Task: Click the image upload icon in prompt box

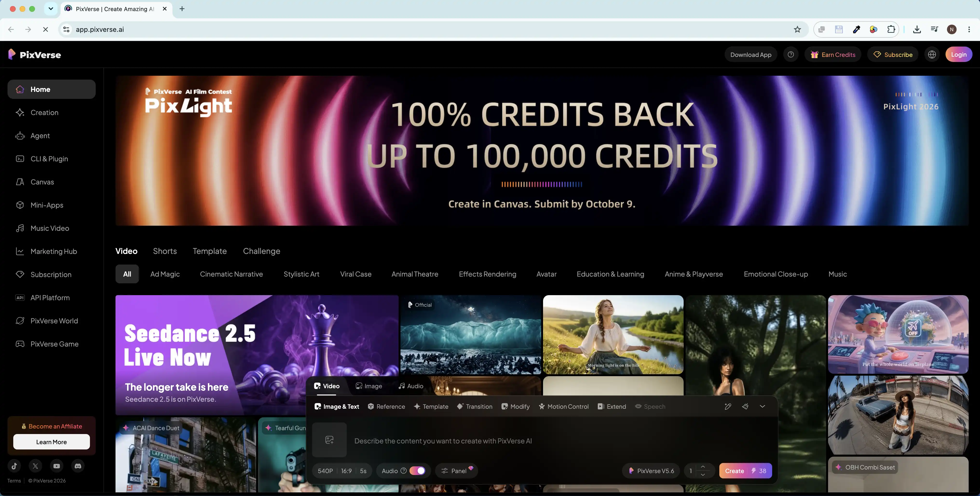Action: [x=329, y=440]
